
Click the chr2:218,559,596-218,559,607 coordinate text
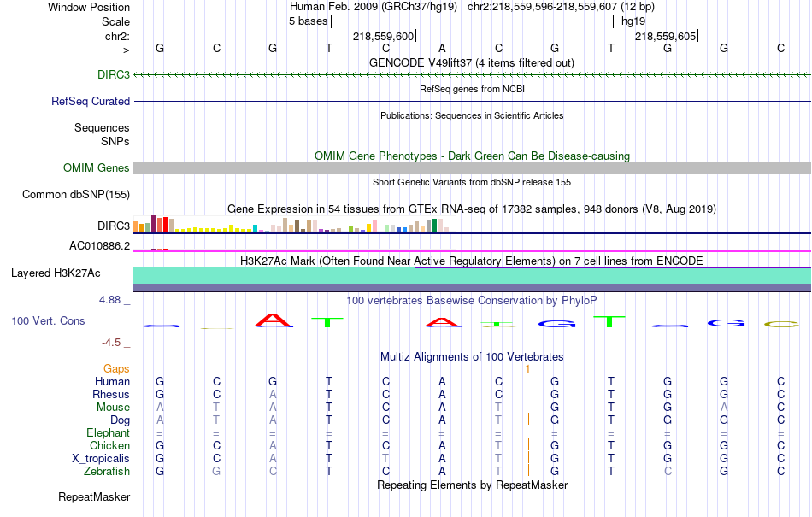pos(542,7)
